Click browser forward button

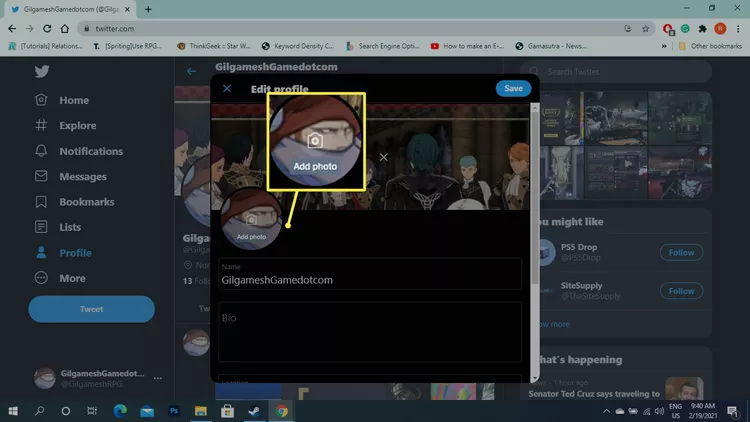[x=30, y=29]
